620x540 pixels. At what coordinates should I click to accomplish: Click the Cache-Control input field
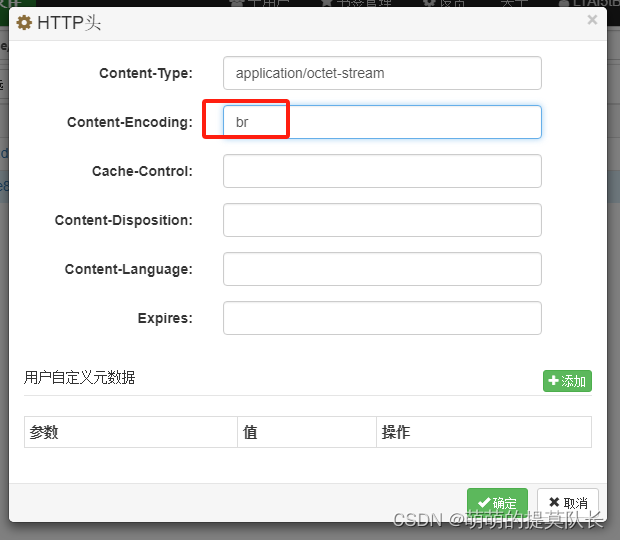point(382,171)
